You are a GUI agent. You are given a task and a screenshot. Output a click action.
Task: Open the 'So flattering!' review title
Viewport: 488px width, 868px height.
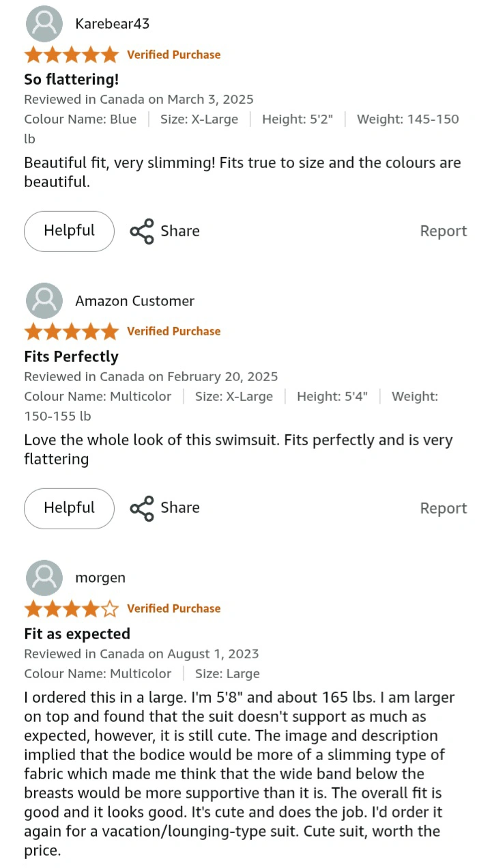coord(72,79)
